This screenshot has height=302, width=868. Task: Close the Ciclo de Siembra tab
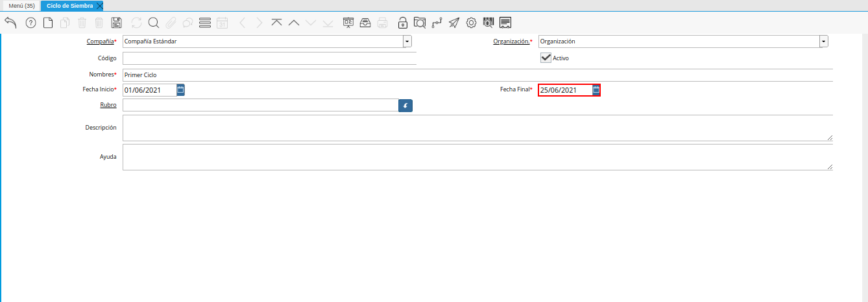coord(100,6)
